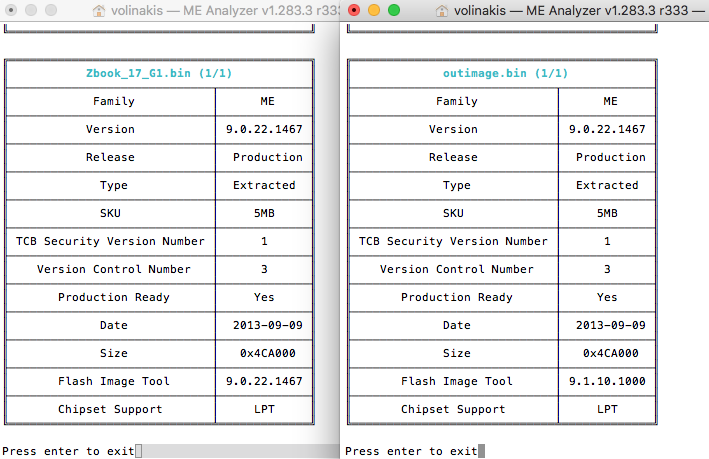Click the left window's inactive zoom button
The width and height of the screenshot is (709, 459).
[x=51, y=10]
